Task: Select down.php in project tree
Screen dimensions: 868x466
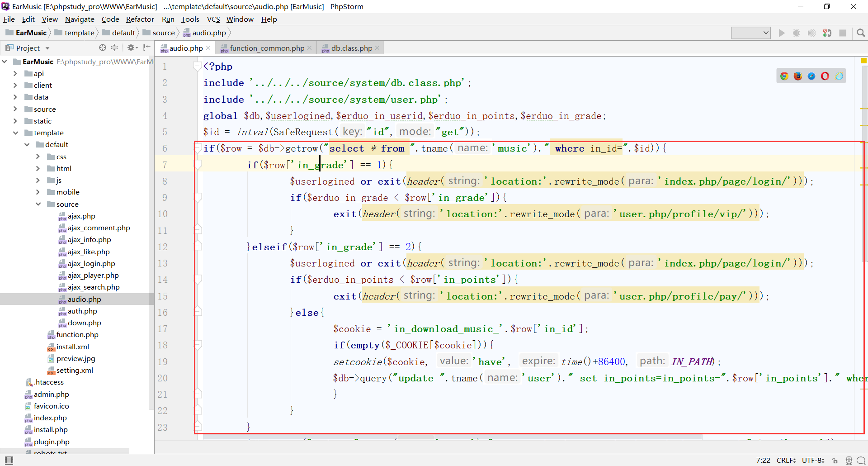Action: (80, 323)
